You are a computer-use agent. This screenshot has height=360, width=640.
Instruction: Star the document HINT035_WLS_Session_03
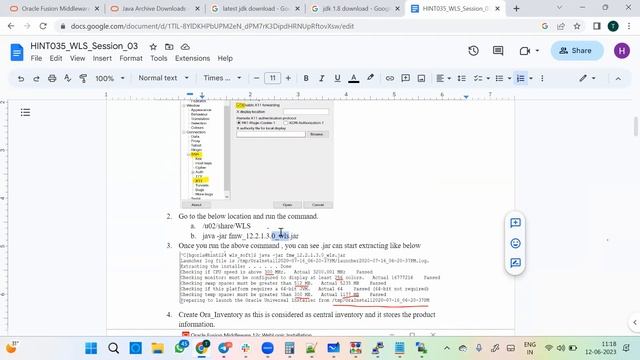click(153, 47)
